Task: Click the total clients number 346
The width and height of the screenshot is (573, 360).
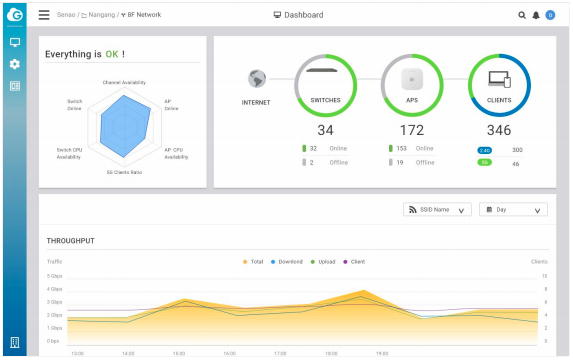Action: point(499,130)
